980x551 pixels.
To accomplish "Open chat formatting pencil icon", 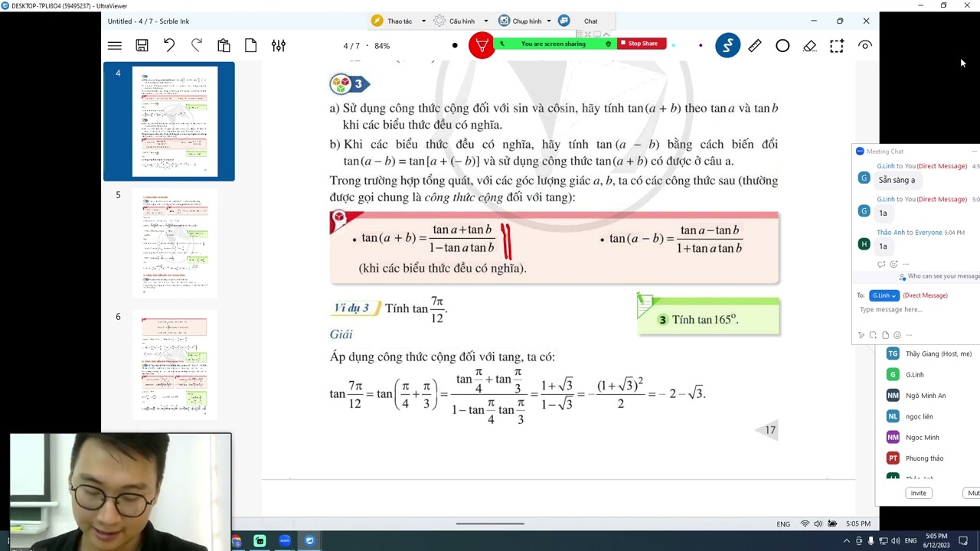I will point(861,335).
